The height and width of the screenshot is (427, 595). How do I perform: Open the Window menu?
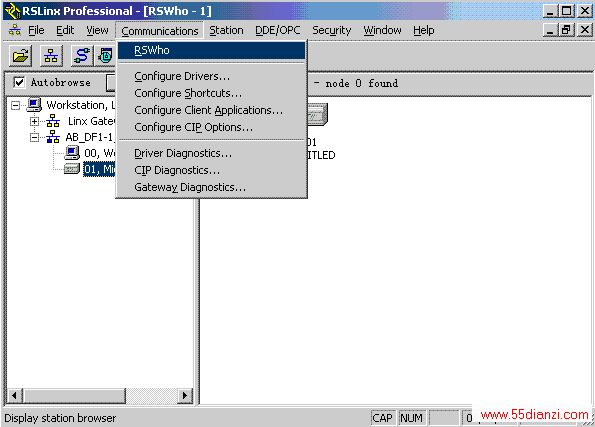(382, 30)
